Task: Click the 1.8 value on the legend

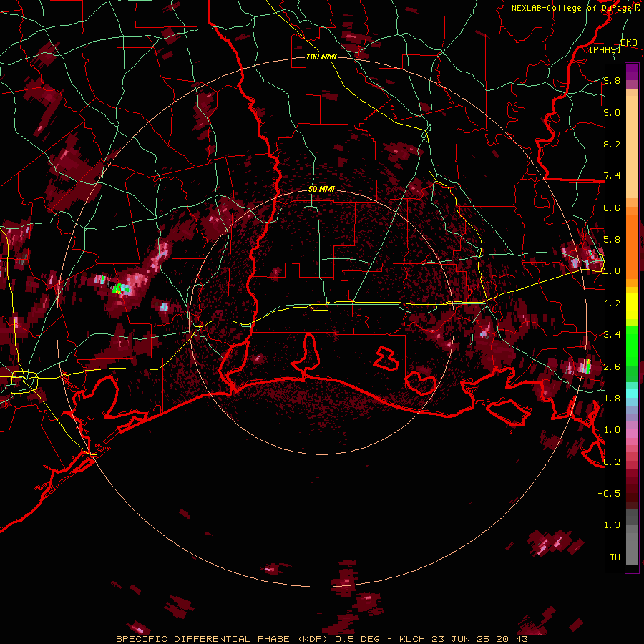Action: click(612, 399)
